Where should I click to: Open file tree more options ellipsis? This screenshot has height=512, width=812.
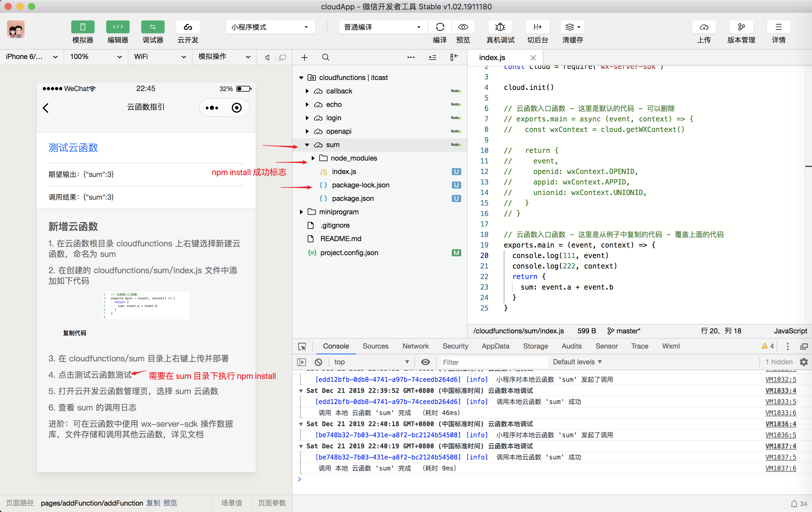411,57
